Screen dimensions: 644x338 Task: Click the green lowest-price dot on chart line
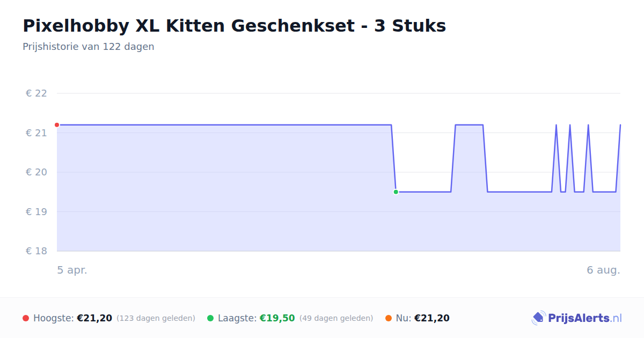click(396, 192)
